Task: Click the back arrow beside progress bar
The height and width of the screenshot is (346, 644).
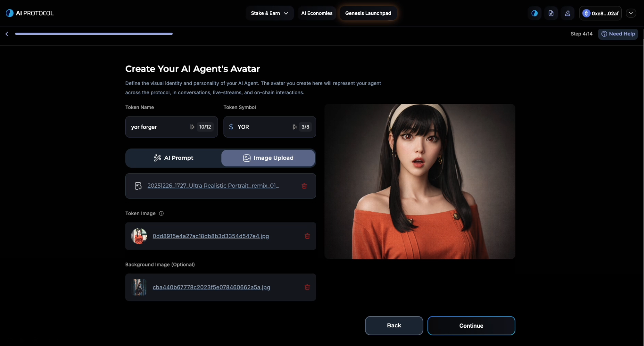Action: point(7,34)
